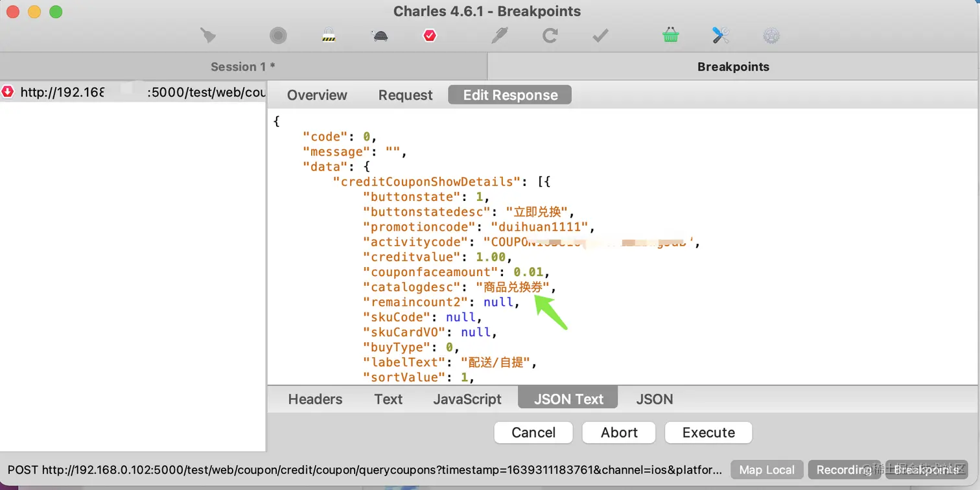Switch to Headers view
980x490 pixels.
pos(315,399)
